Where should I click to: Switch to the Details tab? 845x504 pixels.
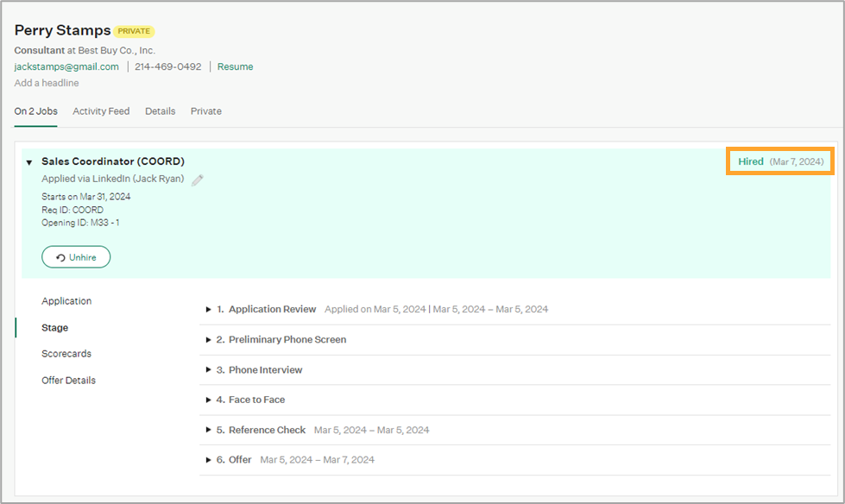(160, 111)
